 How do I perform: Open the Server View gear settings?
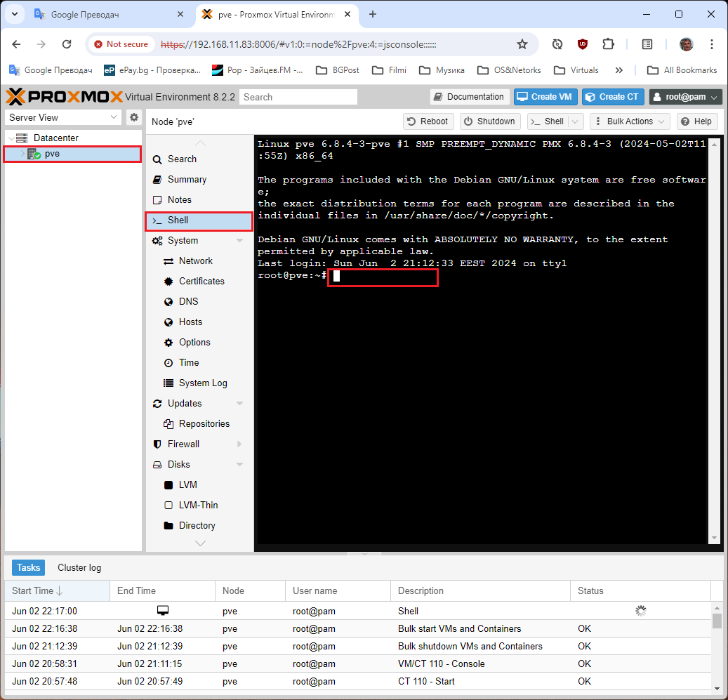coord(133,117)
